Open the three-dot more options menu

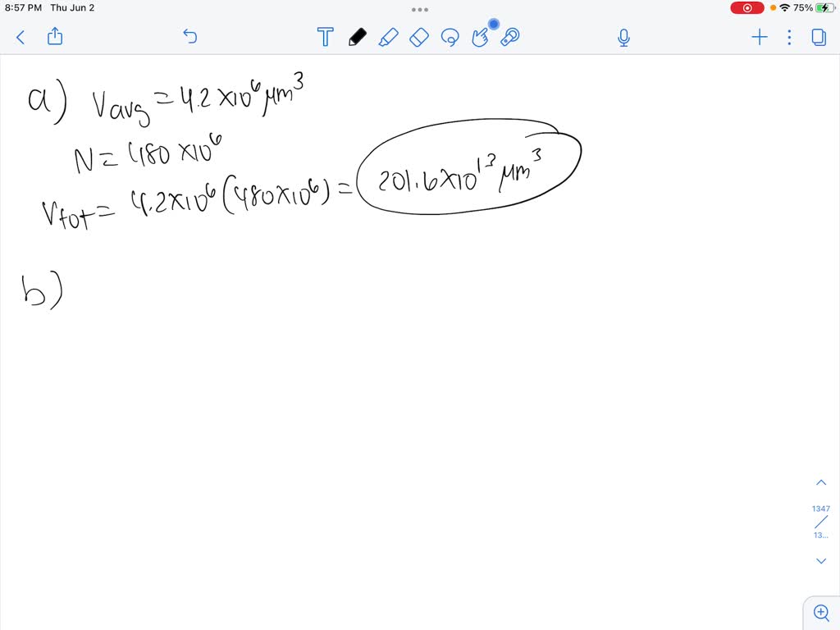pyautogui.click(x=788, y=37)
